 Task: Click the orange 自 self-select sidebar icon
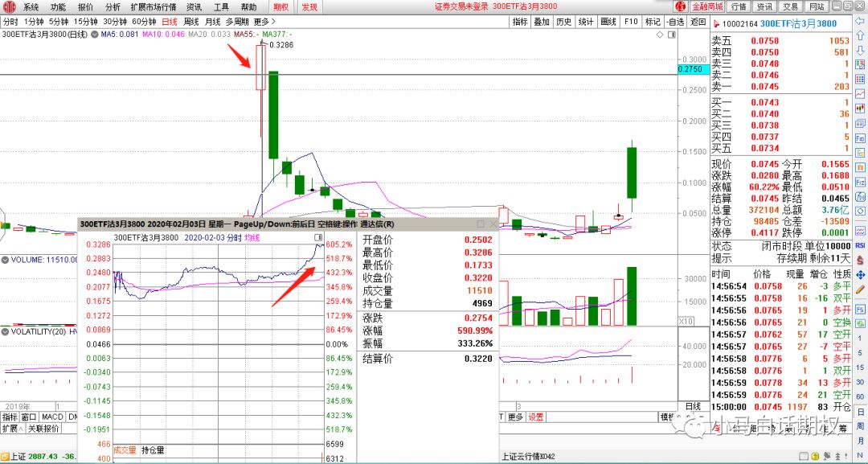tap(860, 167)
